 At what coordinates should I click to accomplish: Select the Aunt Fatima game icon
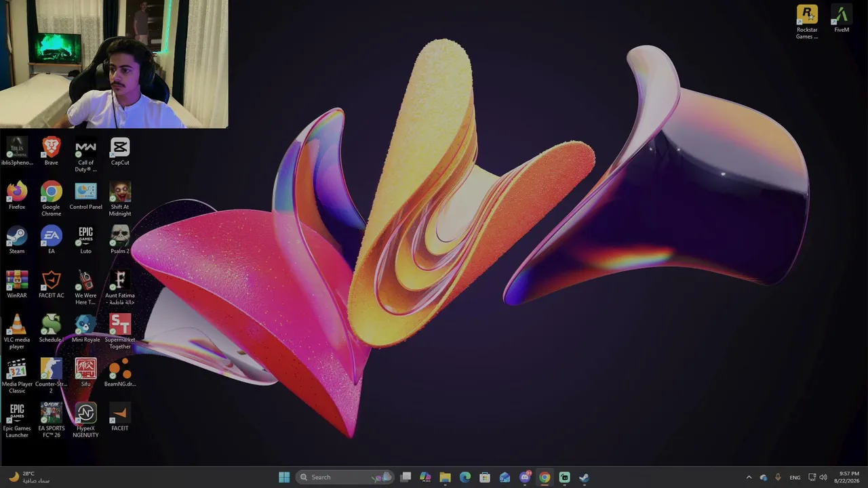(120, 288)
